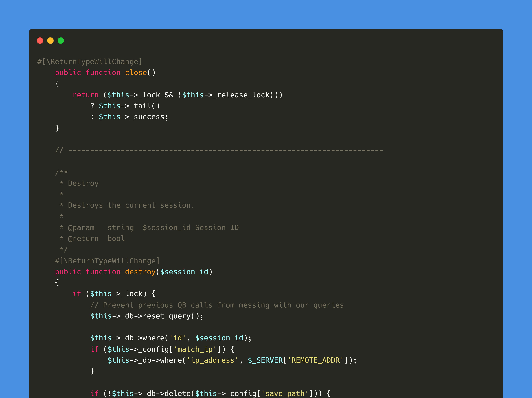The width and height of the screenshot is (532, 398).
Task: Click the dashed comment separator line
Action: coord(219,150)
